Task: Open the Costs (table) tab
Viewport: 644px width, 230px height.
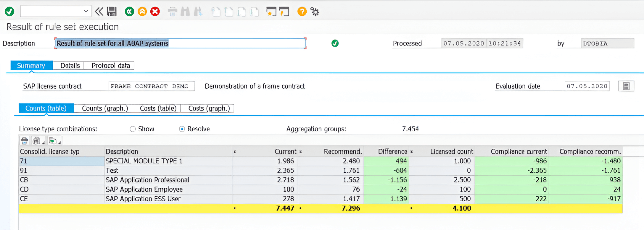Action: [158, 108]
